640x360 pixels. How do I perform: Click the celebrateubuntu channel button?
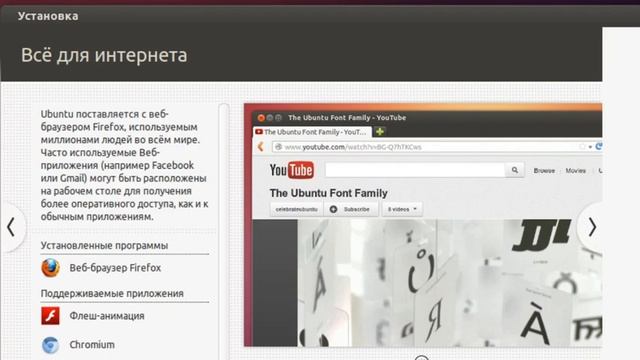pos(296,209)
